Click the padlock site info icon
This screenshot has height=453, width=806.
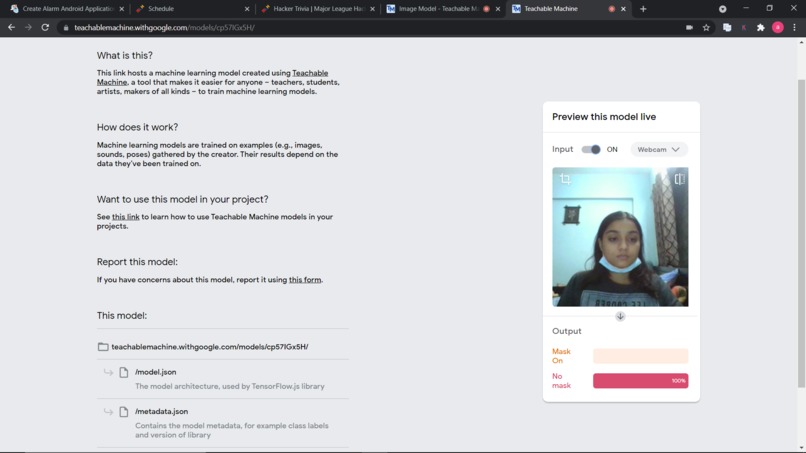[x=65, y=28]
